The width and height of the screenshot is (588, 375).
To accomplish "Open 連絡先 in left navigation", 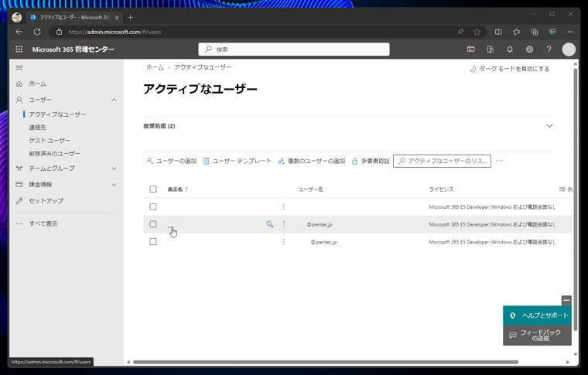I will 37,128.
